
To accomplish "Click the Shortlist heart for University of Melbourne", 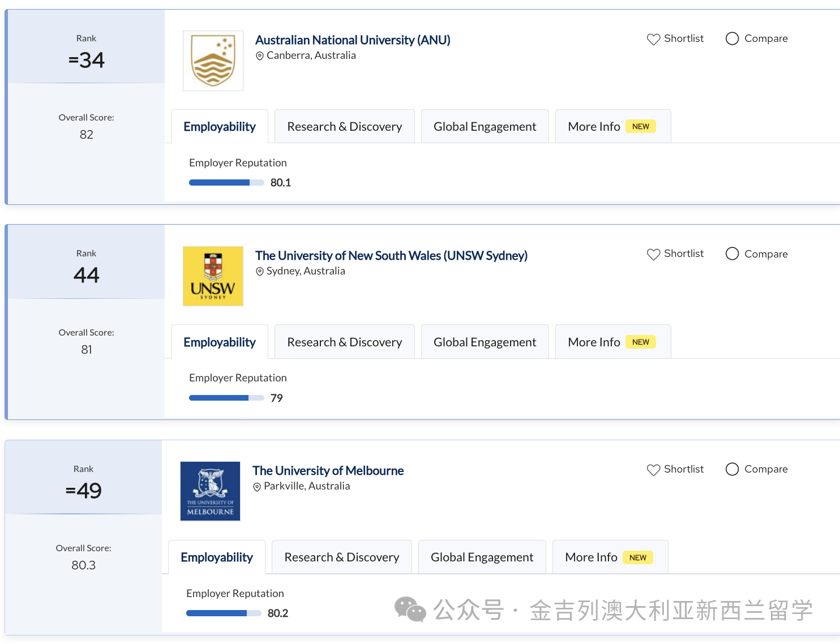I will (x=653, y=470).
